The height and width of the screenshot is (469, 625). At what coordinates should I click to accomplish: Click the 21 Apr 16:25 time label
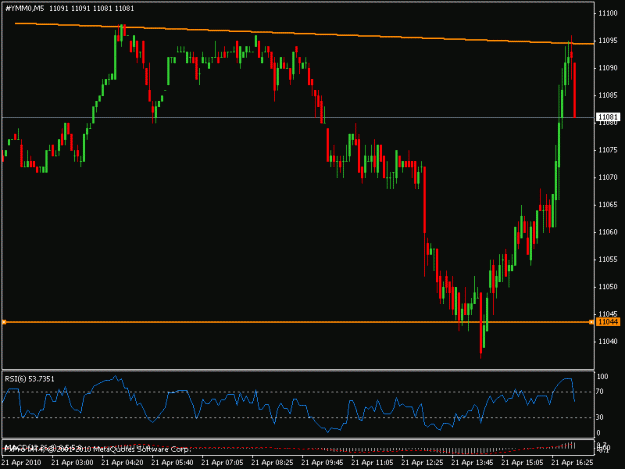coord(572,463)
